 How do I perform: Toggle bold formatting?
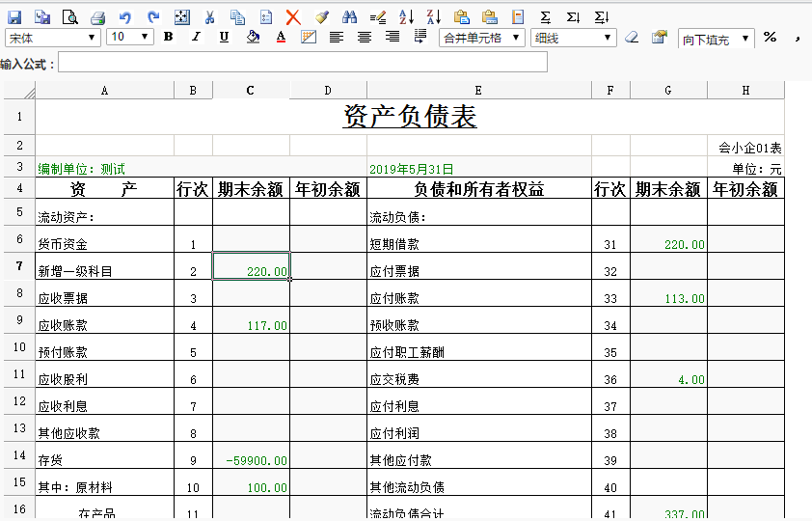click(x=169, y=38)
